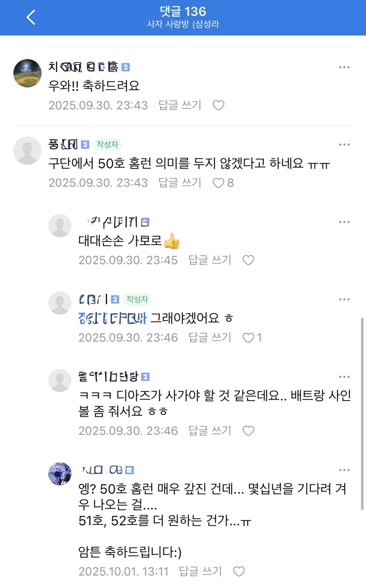The height and width of the screenshot is (588, 366).
Task: Open the baseball stadium profile picture
Action: (x=27, y=73)
